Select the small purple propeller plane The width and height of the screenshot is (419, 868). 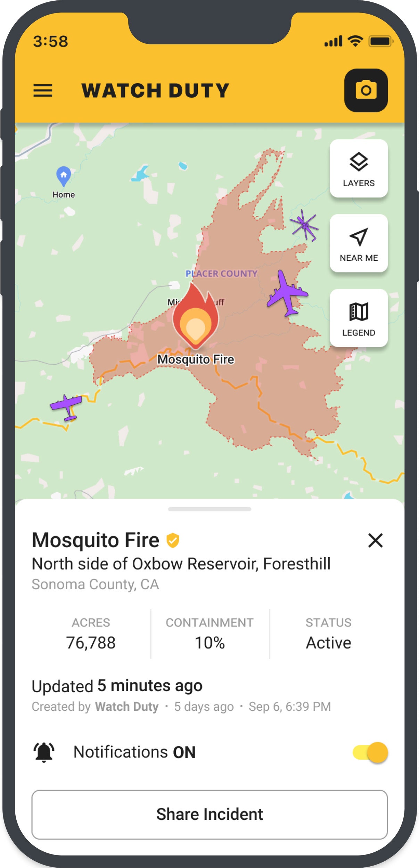67,407
